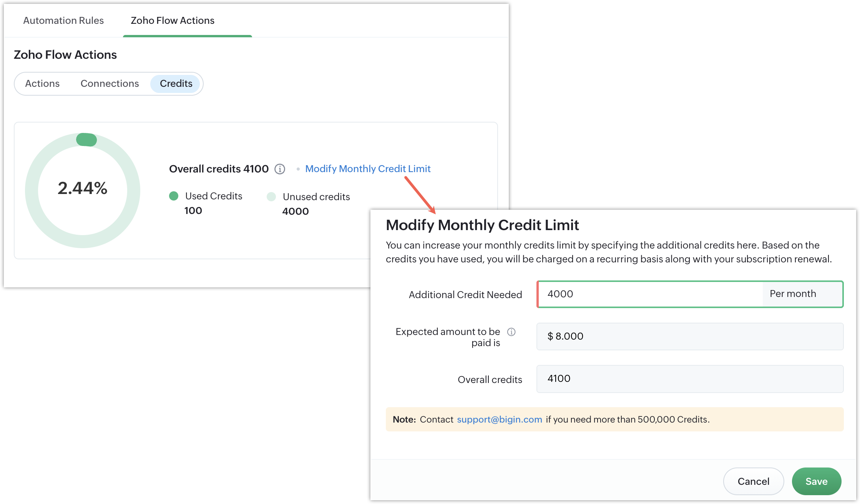Click the info icon beside Overall credits 4100
The height and width of the screenshot is (504, 860).
click(x=280, y=169)
